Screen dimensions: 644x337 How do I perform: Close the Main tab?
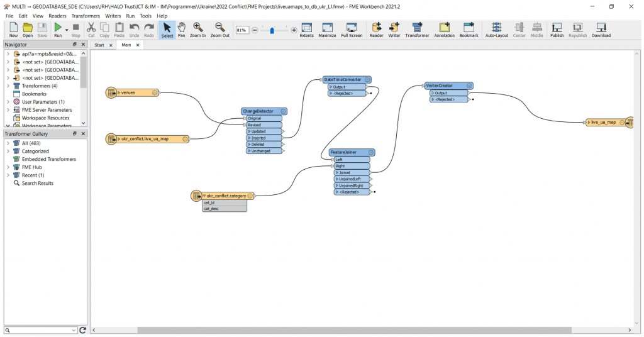[x=138, y=45]
